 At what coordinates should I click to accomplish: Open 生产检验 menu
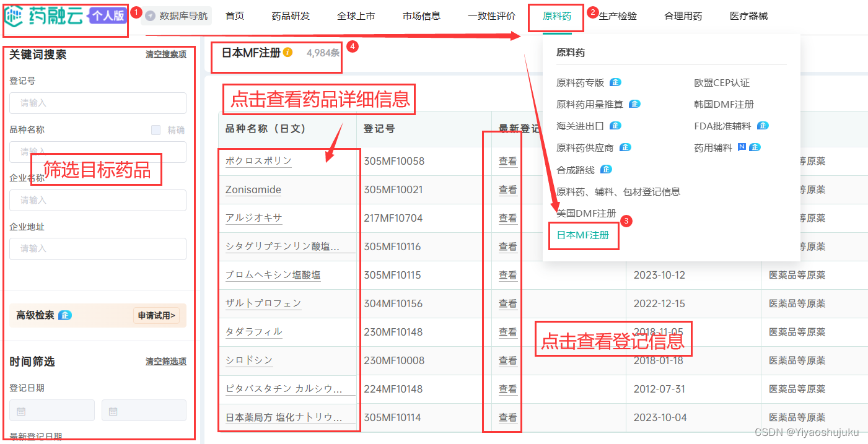pos(618,16)
